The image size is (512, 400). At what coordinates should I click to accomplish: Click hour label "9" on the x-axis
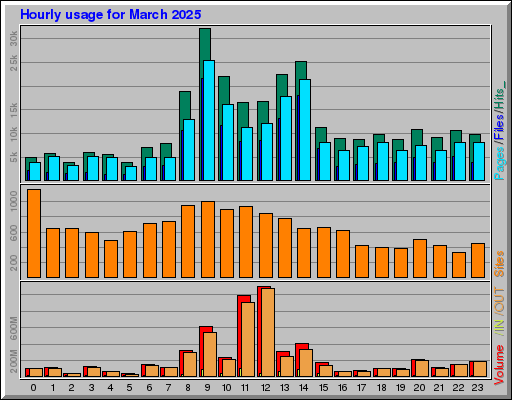click(x=207, y=388)
